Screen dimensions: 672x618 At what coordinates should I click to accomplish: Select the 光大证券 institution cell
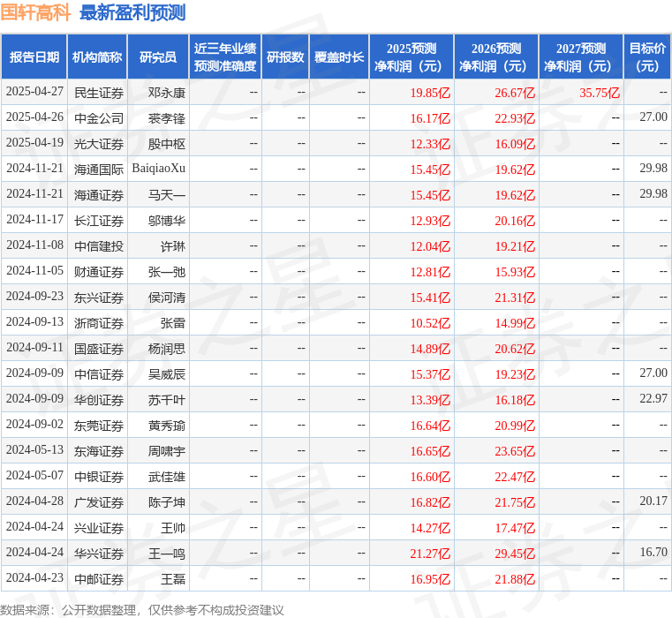coord(99,144)
